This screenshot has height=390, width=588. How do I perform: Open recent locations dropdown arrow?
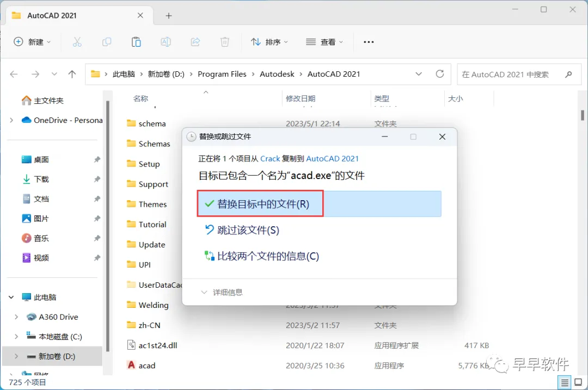click(54, 74)
